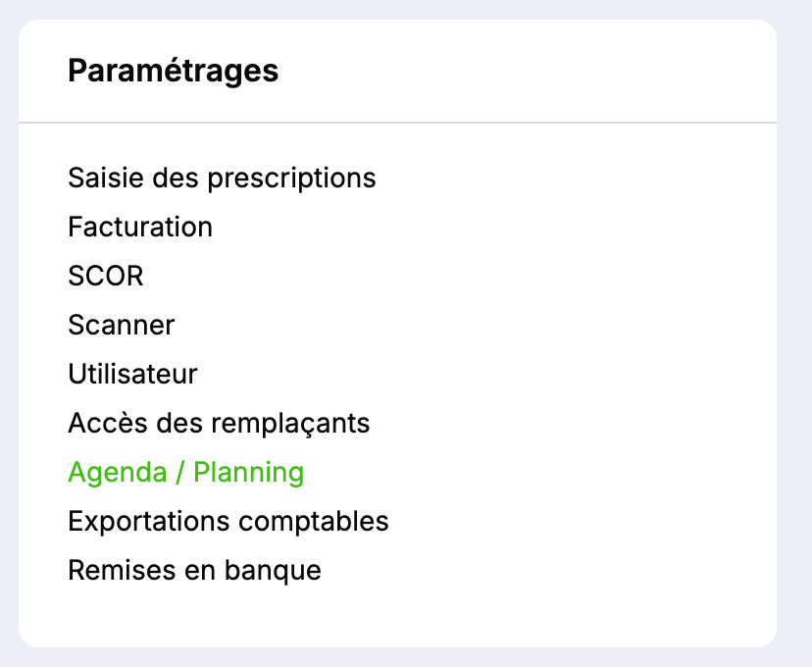Go to Remises en banque
812x667 pixels.
pos(194,571)
